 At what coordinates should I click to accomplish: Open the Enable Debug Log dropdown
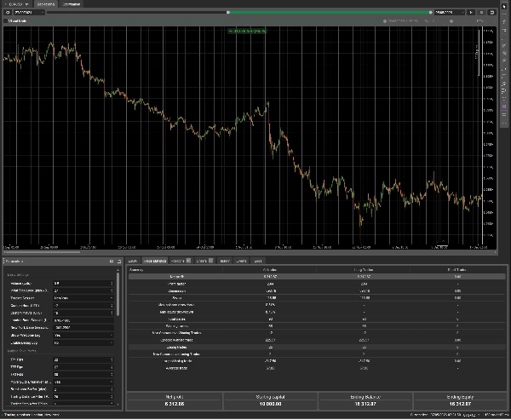pos(83,343)
